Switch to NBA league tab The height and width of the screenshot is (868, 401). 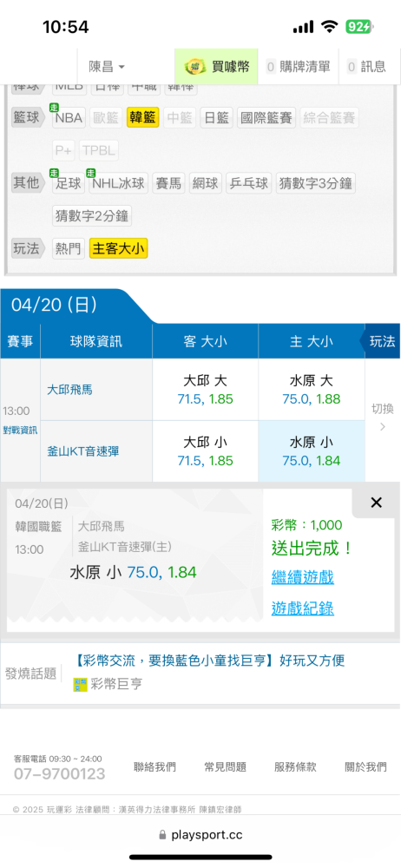click(x=68, y=117)
